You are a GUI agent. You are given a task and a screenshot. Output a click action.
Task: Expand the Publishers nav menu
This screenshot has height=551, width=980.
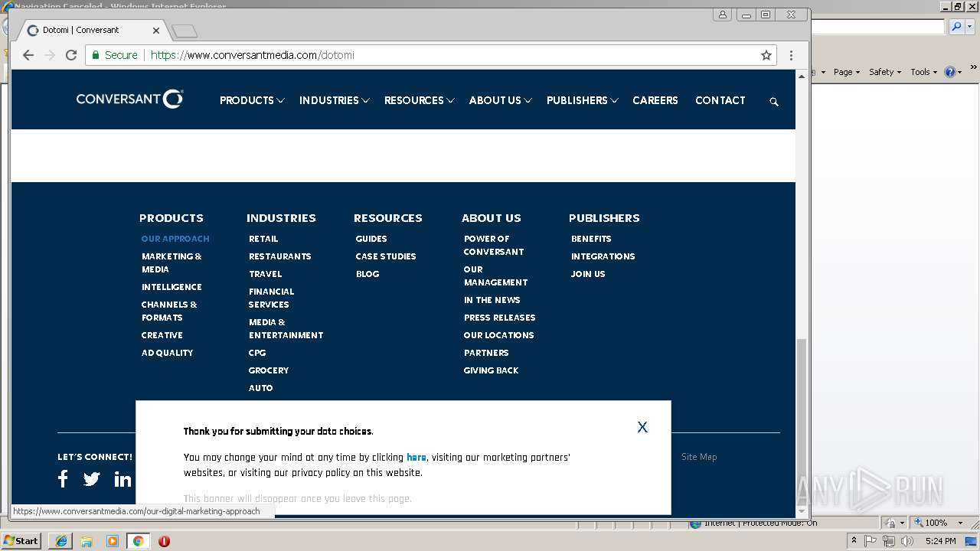click(582, 100)
